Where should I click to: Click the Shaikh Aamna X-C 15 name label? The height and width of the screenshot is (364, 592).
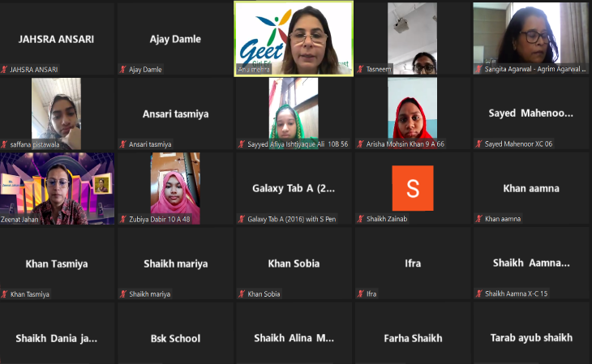(x=516, y=294)
